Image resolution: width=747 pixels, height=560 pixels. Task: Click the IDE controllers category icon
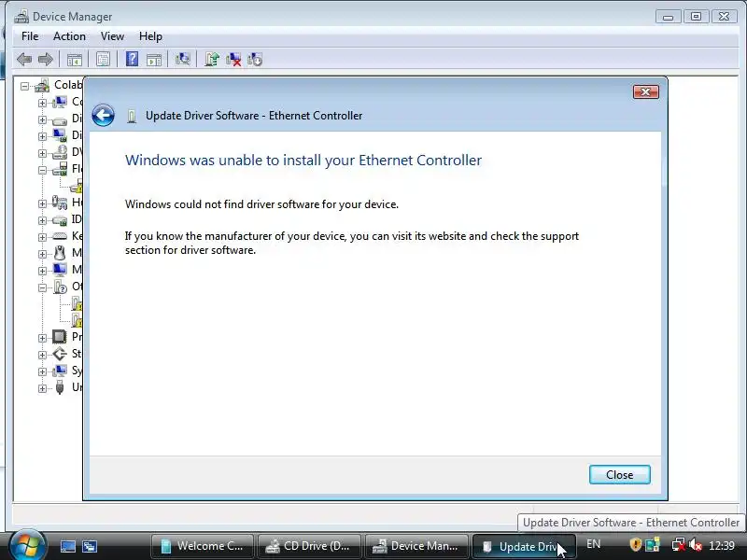pyautogui.click(x=60, y=220)
